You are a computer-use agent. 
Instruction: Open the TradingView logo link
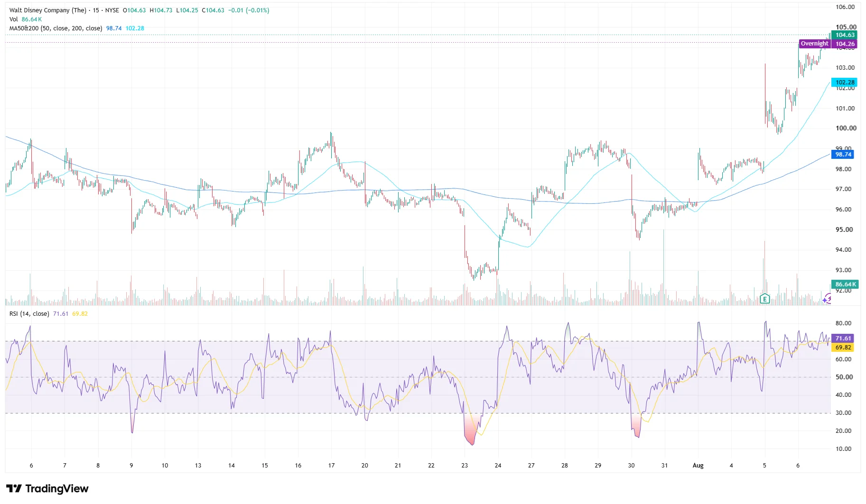pyautogui.click(x=47, y=488)
